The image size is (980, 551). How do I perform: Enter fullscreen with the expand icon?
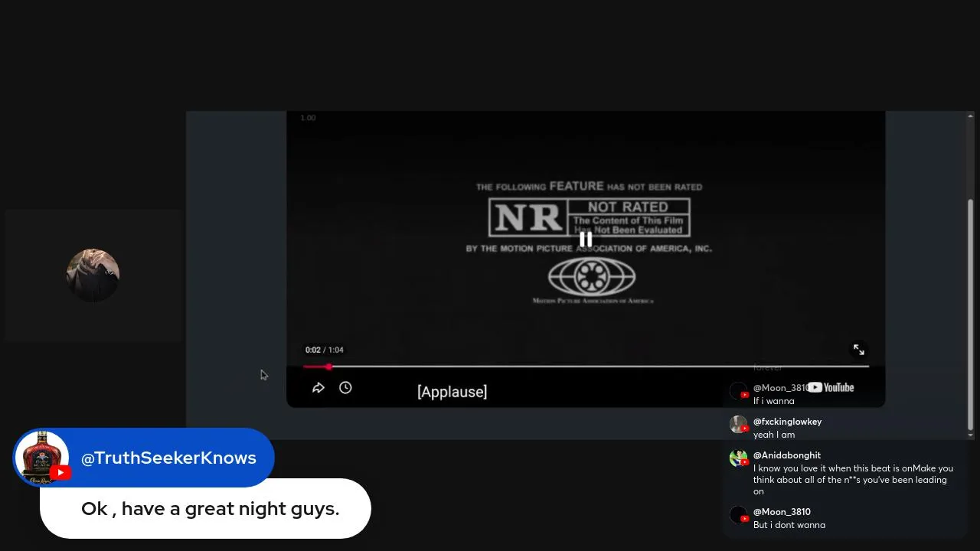tap(859, 350)
